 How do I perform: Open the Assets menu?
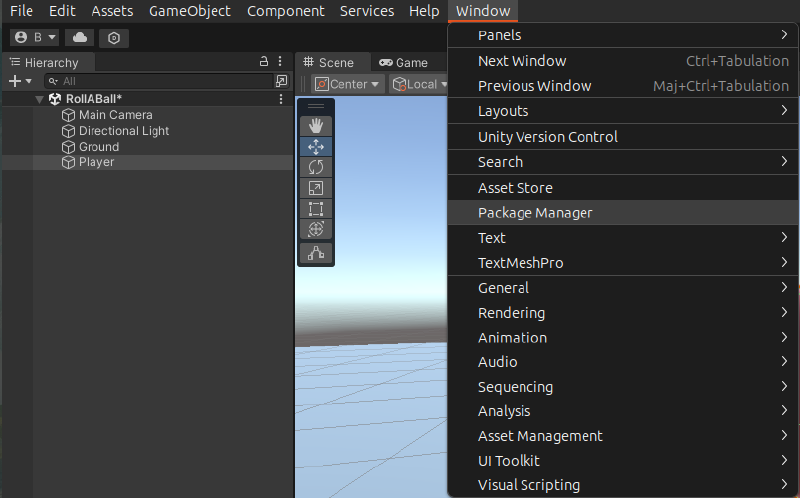point(112,11)
